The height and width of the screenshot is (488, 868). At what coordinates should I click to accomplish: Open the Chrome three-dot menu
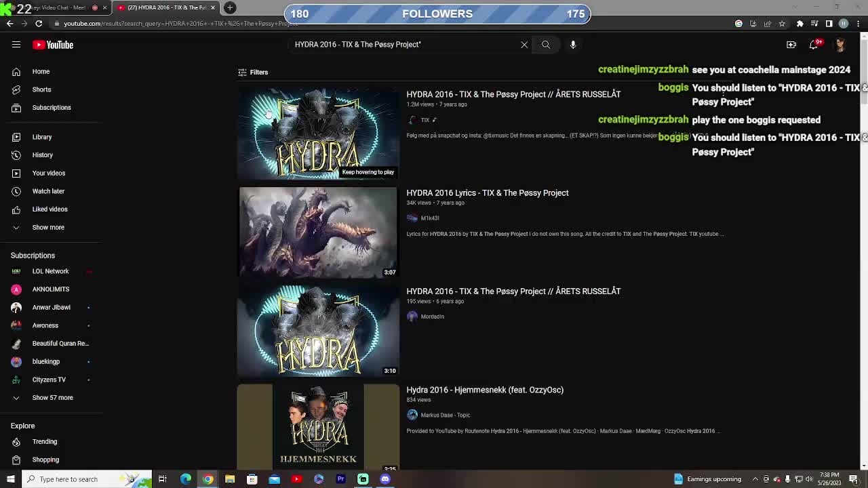tap(859, 24)
